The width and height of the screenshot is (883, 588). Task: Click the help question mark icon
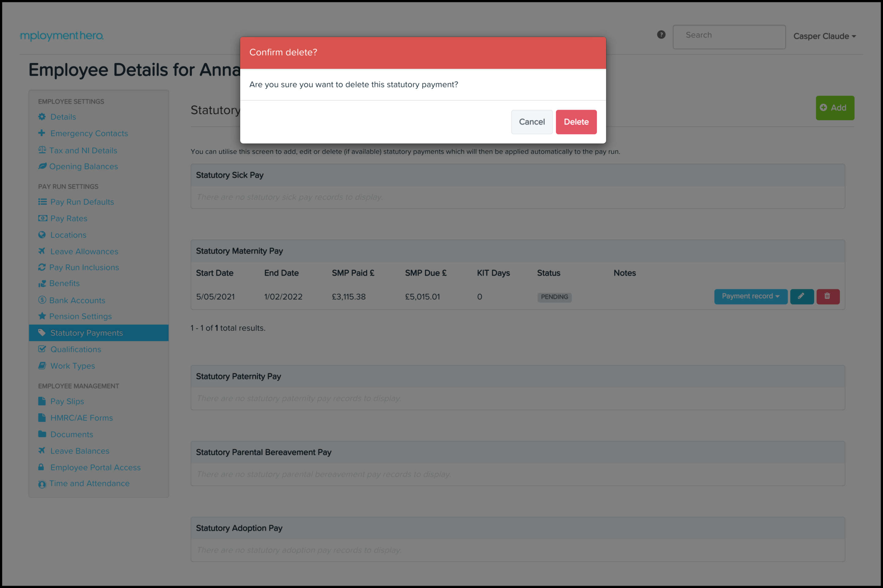click(x=661, y=35)
